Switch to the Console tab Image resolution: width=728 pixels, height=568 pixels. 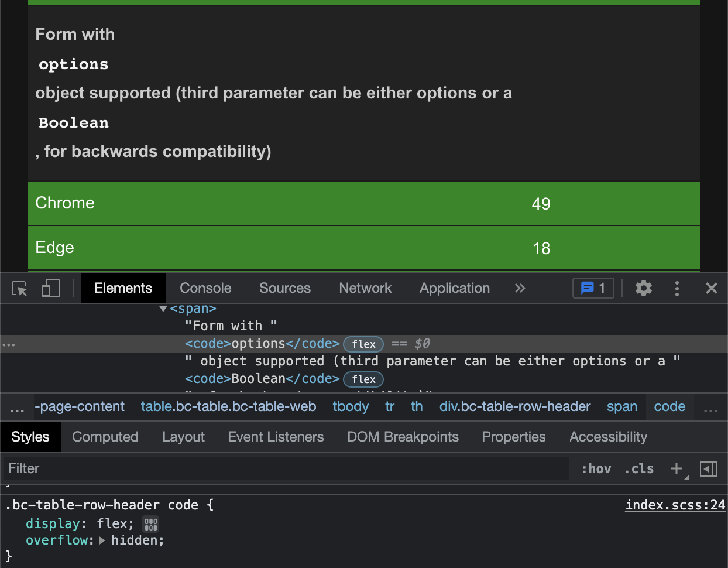tap(205, 288)
